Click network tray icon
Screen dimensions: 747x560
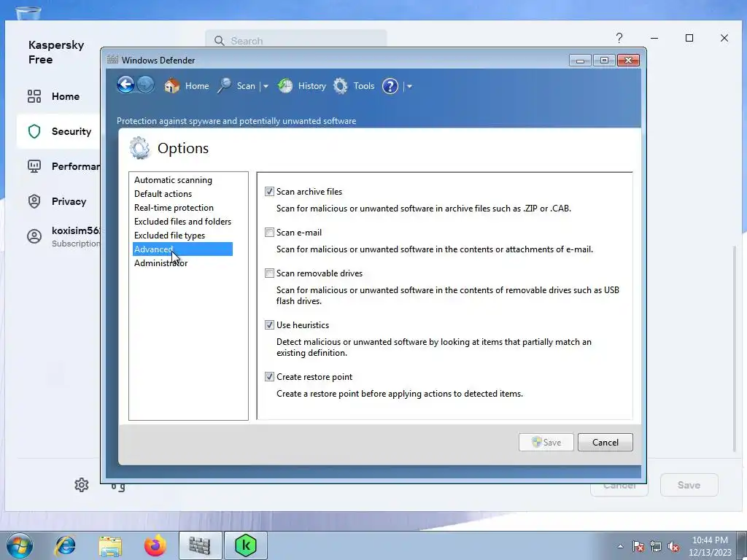656,546
